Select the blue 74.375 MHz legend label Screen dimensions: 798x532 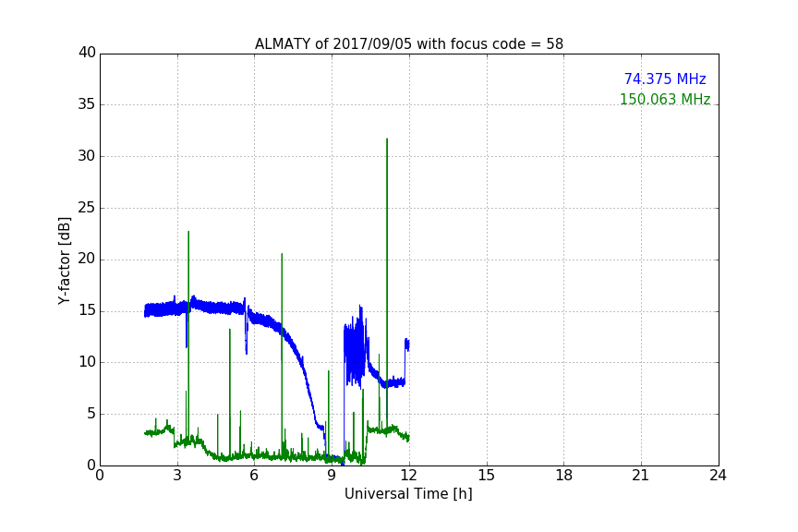(665, 79)
